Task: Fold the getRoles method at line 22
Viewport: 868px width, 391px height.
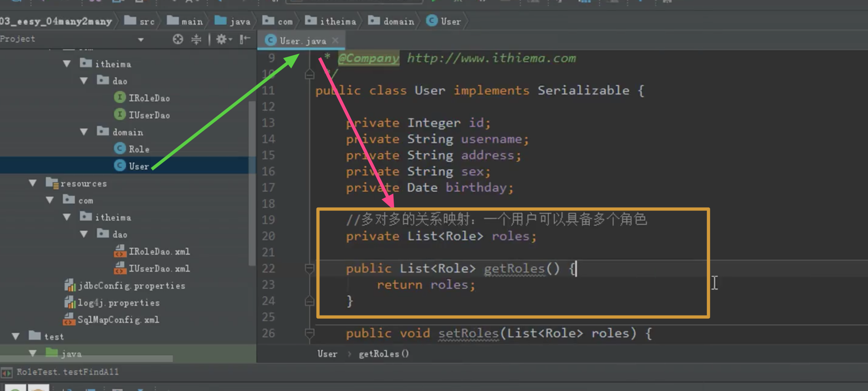Action: (x=309, y=268)
